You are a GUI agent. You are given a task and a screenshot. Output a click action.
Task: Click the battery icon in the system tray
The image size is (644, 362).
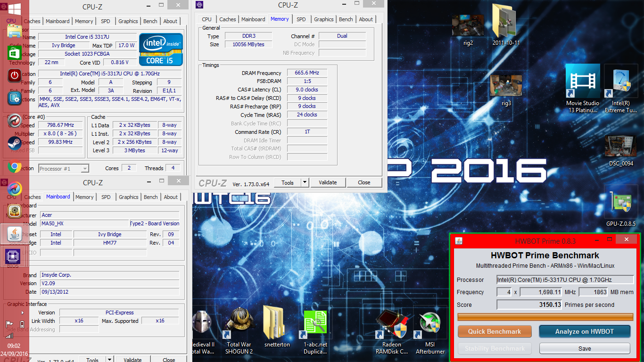(22, 324)
